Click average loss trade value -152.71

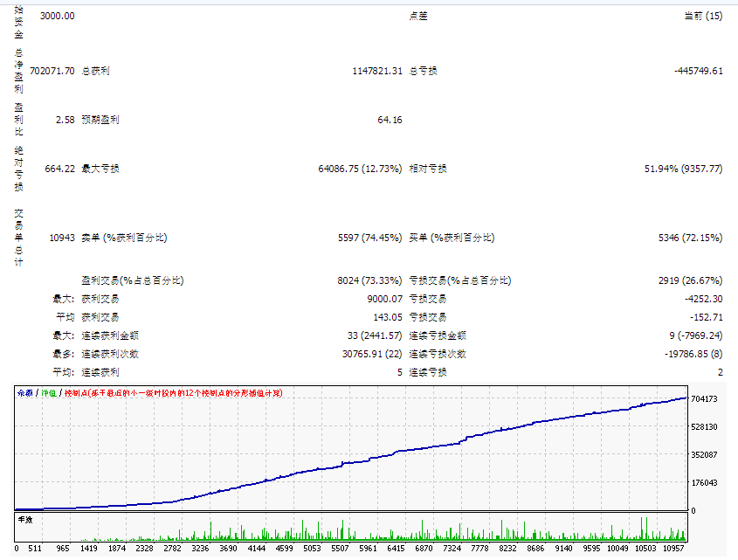(x=707, y=318)
